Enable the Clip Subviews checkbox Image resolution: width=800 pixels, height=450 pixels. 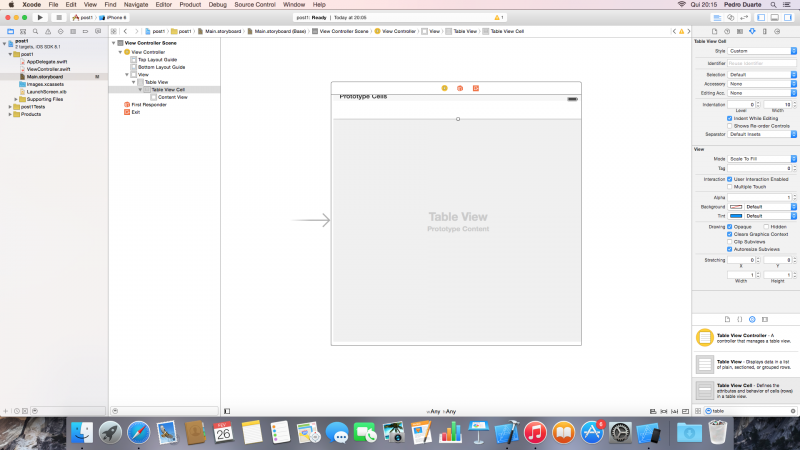(x=729, y=241)
